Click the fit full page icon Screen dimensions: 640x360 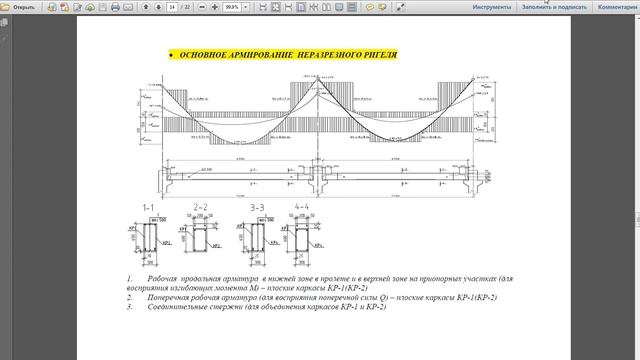click(x=276, y=7)
